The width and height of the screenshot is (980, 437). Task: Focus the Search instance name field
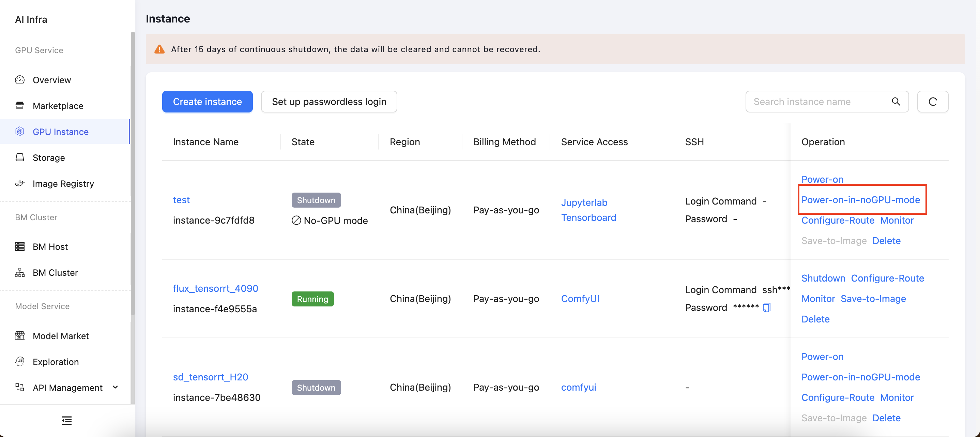(827, 101)
